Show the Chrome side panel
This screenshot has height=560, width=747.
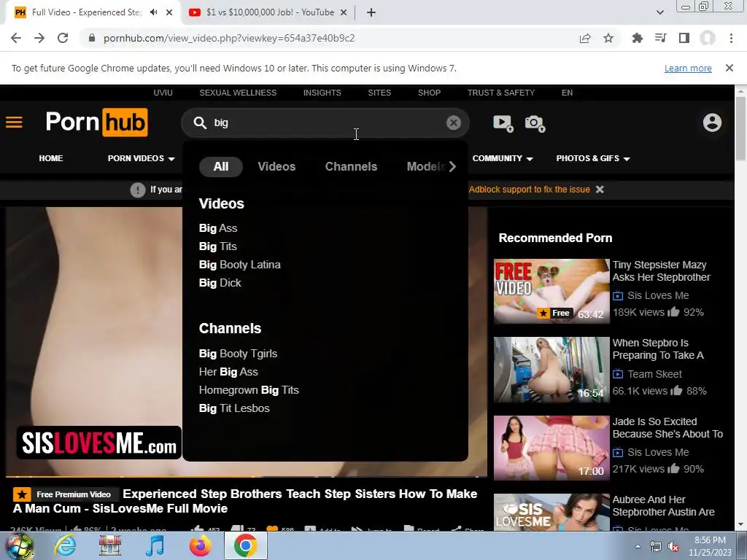click(x=684, y=38)
